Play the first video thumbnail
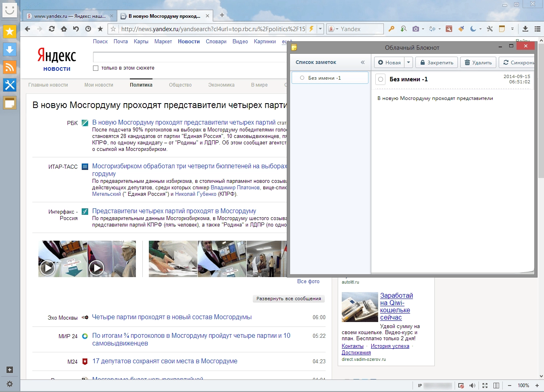Image resolution: width=544 pixels, height=392 pixels. (48, 268)
